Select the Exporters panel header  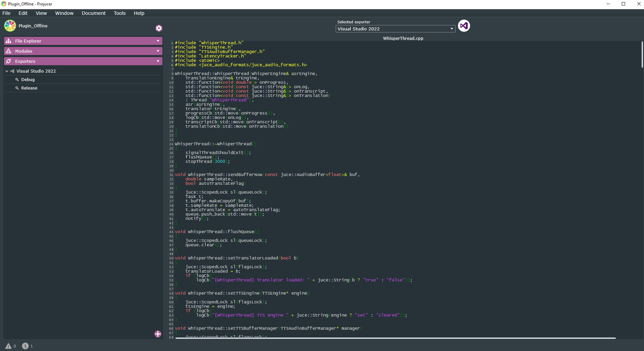(x=83, y=61)
